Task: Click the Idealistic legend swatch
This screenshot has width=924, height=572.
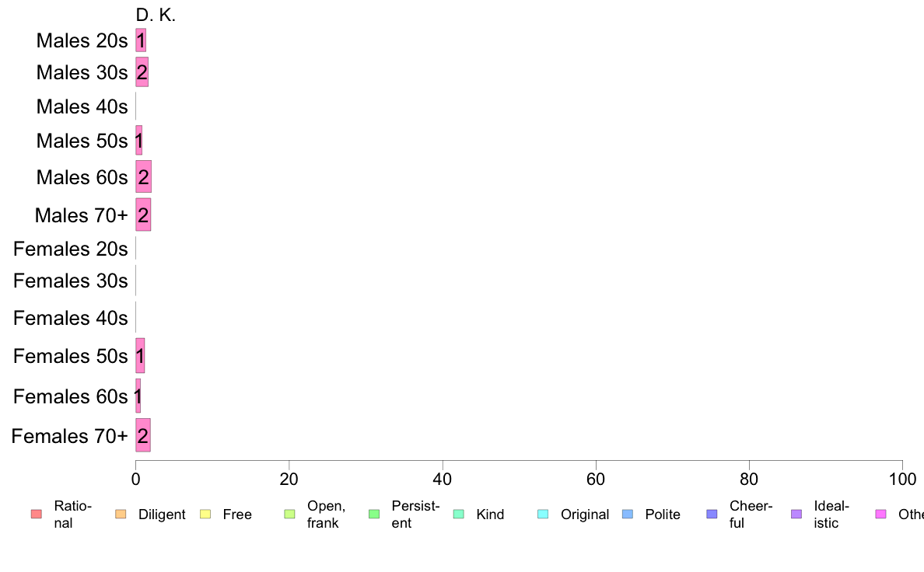Action: tap(796, 514)
